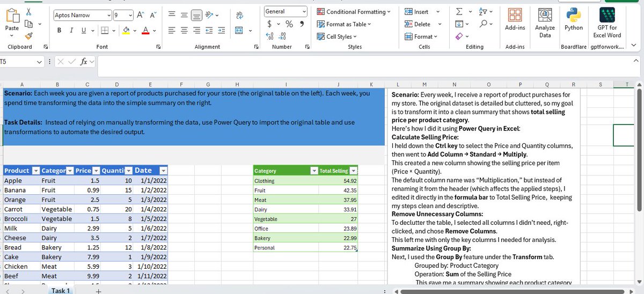Image resolution: width=644 pixels, height=294 pixels.
Task: Toggle Underline formatting
Action: [x=84, y=31]
